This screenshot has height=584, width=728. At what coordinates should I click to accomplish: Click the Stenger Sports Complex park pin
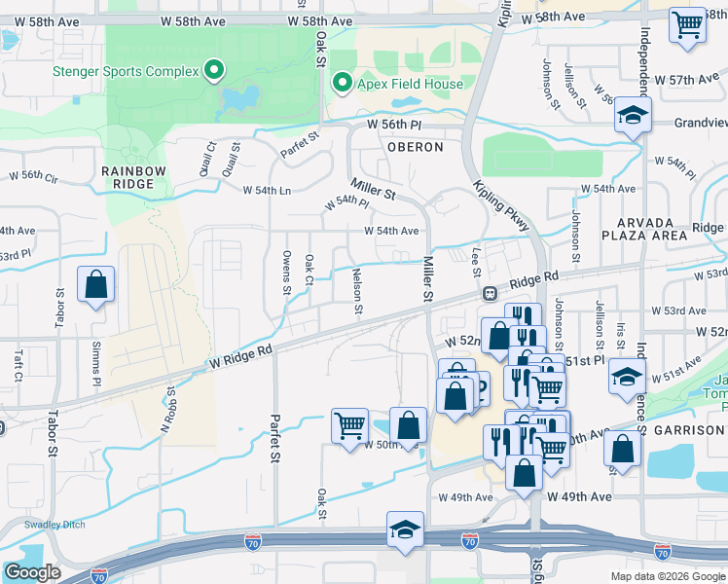point(214,70)
